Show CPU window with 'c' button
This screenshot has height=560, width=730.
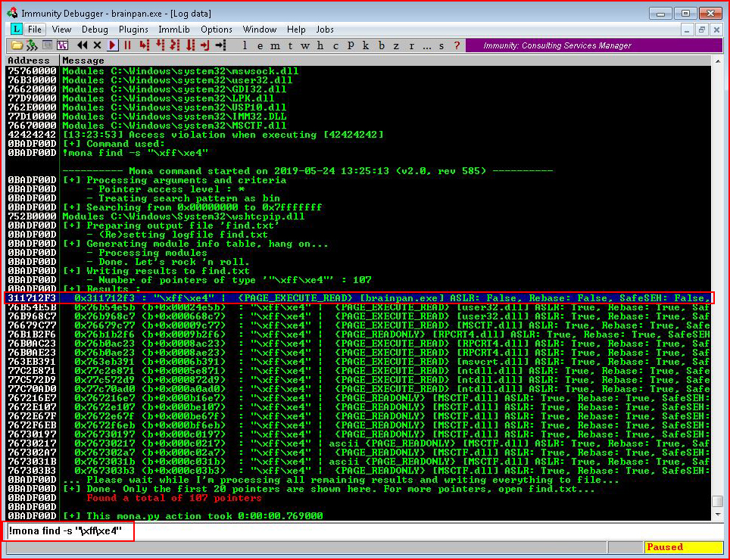point(335,45)
